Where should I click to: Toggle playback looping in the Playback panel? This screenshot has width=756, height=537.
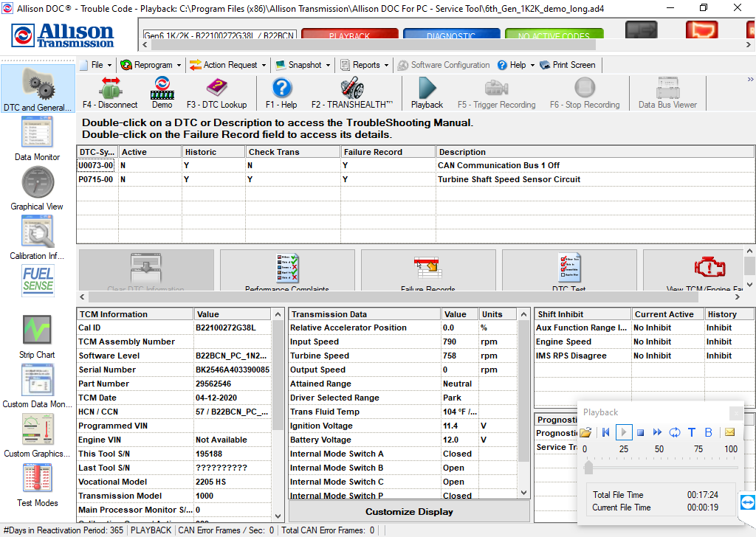(x=674, y=432)
